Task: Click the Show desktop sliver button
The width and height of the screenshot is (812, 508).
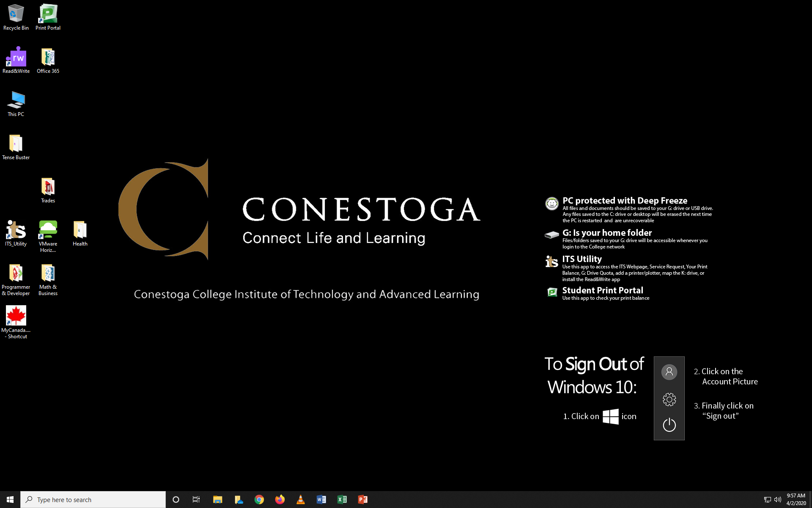Action: pos(811,500)
